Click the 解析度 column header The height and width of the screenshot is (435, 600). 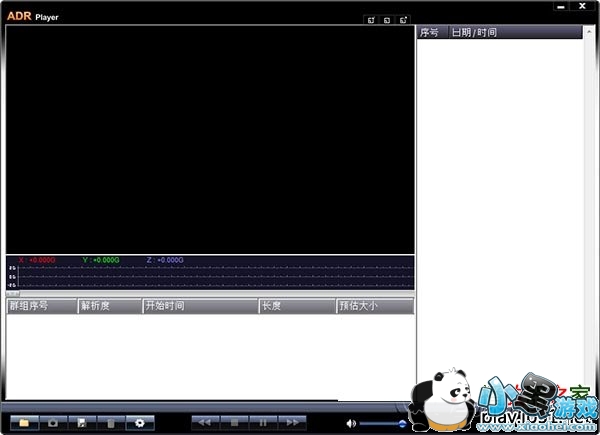pyautogui.click(x=110, y=306)
